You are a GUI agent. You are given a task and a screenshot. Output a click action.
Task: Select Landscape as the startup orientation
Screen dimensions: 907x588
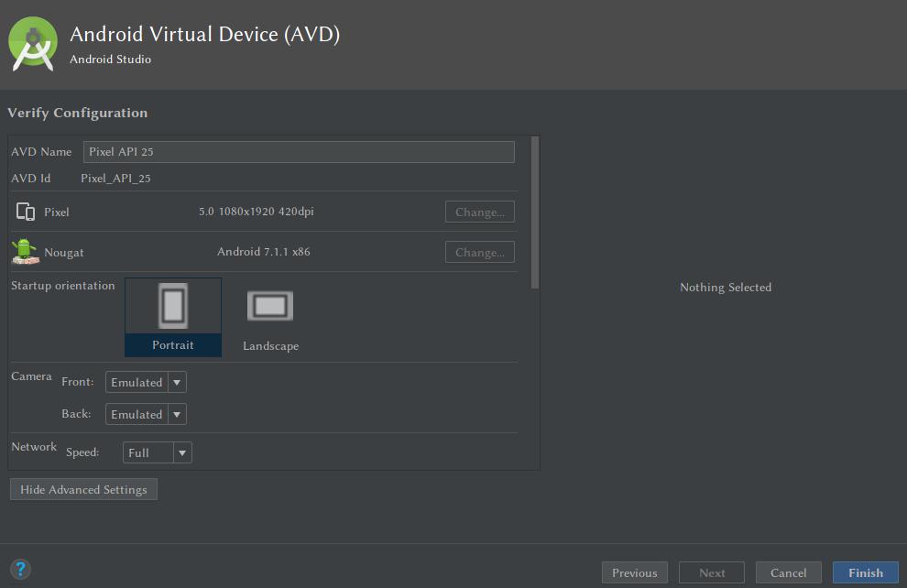269,316
